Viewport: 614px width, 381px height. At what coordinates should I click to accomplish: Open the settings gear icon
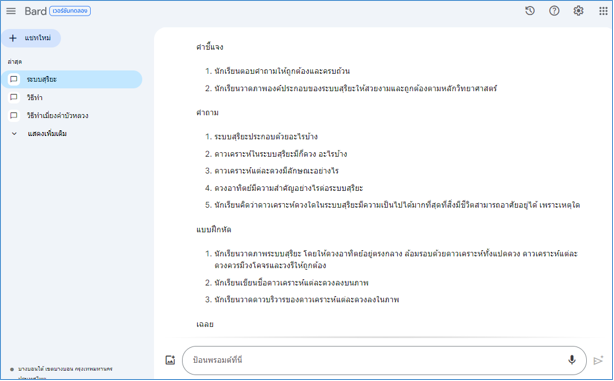(x=578, y=11)
